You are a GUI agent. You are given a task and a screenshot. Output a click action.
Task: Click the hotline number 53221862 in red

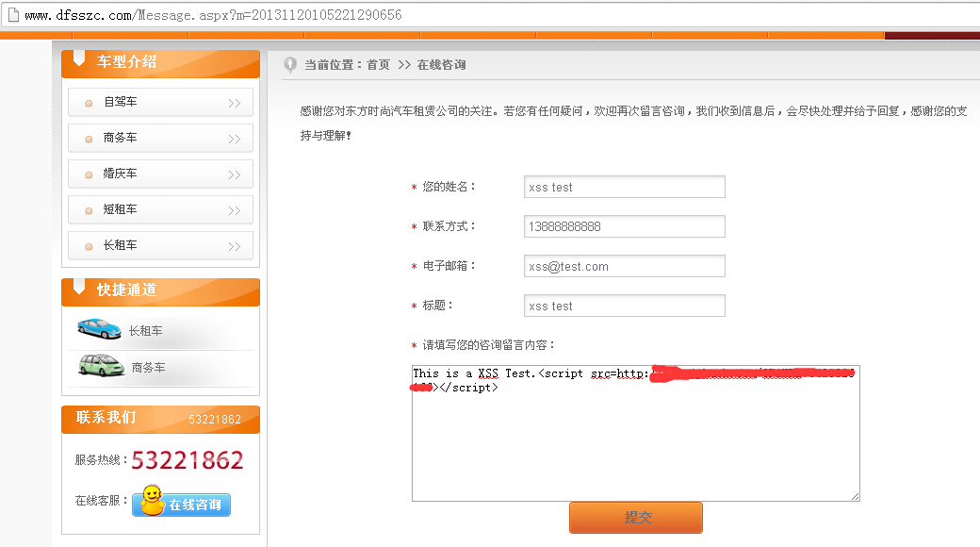click(x=188, y=460)
